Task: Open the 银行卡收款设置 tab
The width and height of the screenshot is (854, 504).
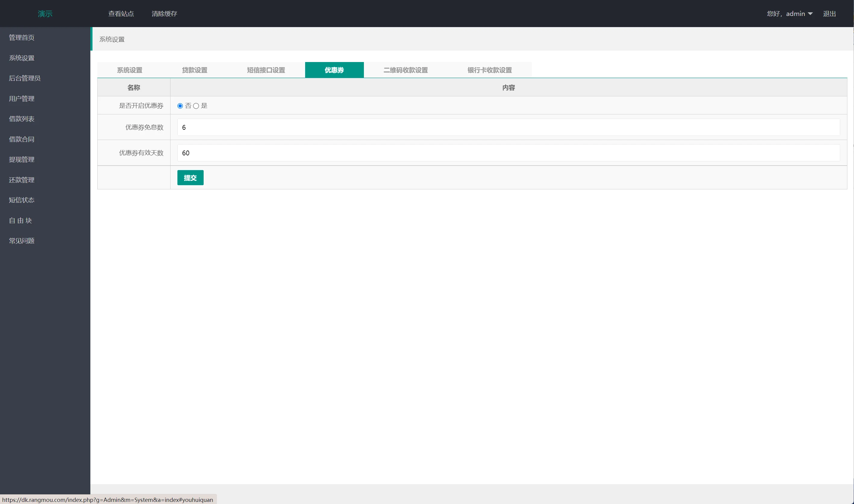Action: coord(490,70)
